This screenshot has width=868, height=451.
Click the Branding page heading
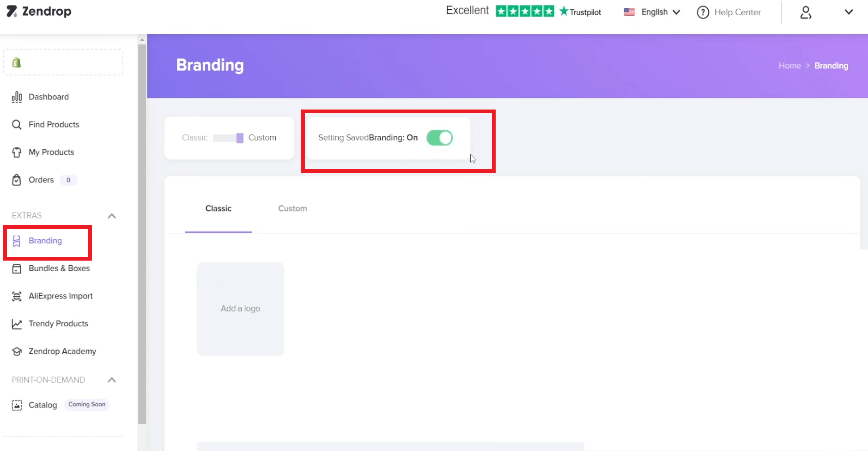(210, 65)
